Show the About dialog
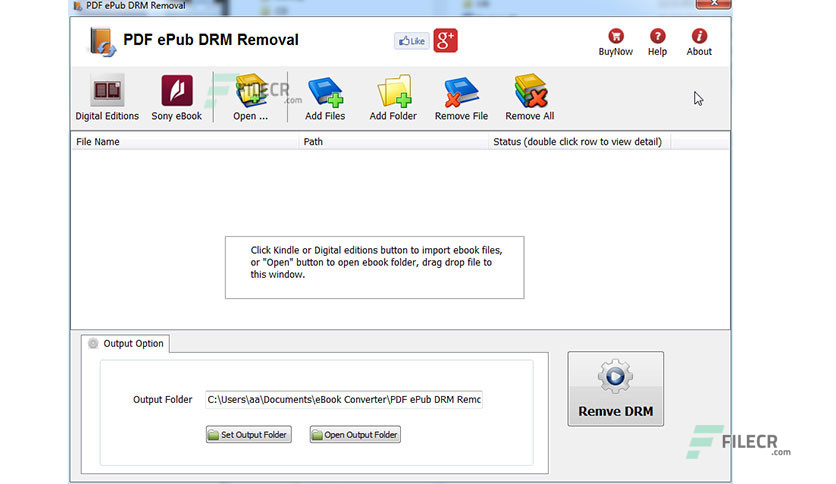 (699, 42)
